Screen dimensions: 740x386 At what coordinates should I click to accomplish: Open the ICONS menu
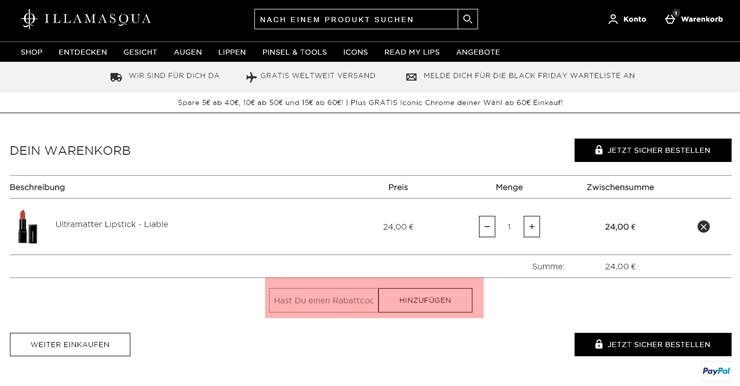coord(355,52)
